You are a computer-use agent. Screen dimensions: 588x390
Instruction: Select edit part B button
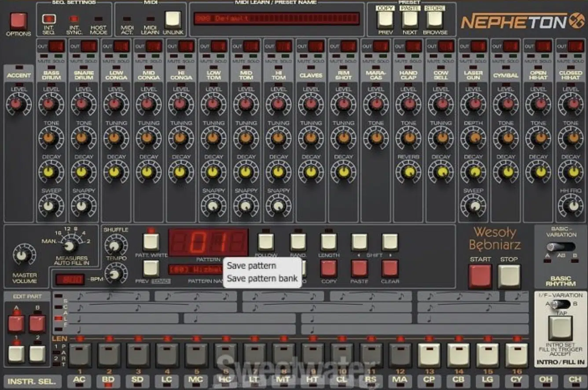37,324
